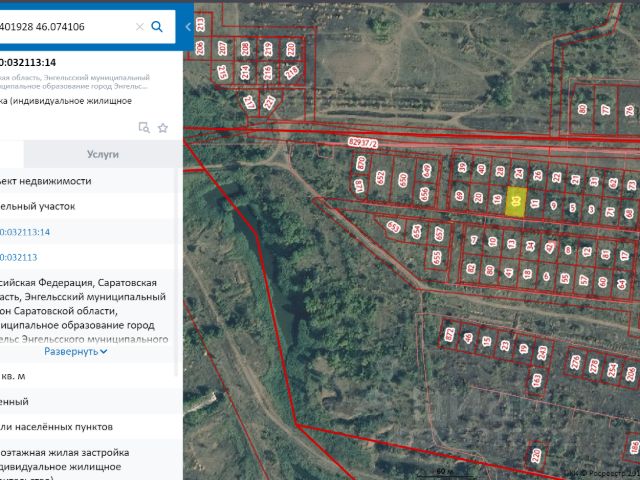This screenshot has height=480, width=640.
Task: Click parcel number 18
Action: point(527,274)
